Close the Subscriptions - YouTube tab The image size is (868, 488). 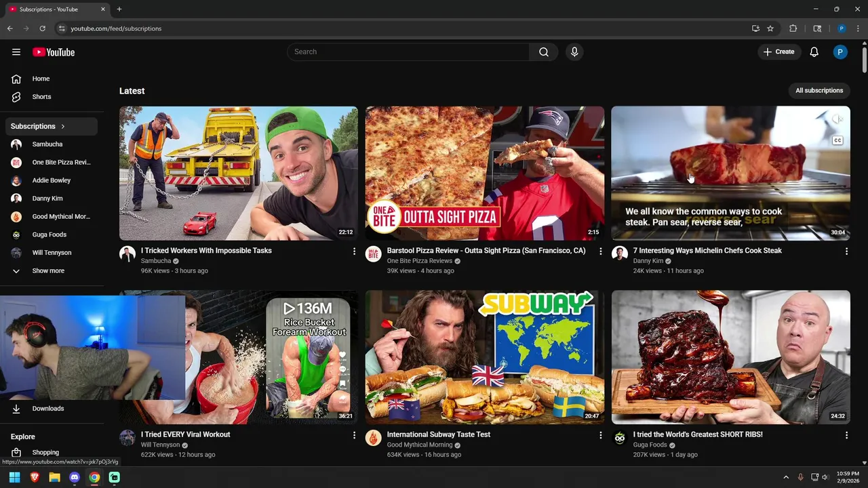point(103,9)
